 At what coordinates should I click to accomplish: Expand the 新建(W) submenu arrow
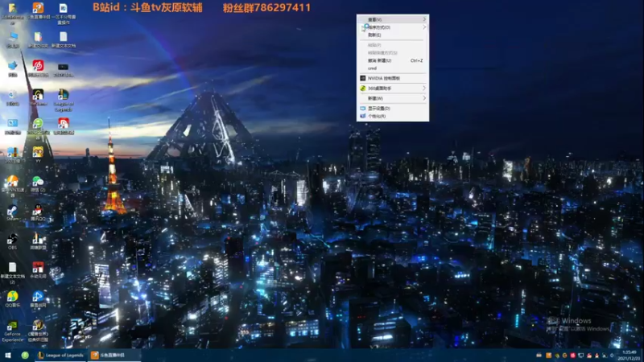[x=424, y=98]
